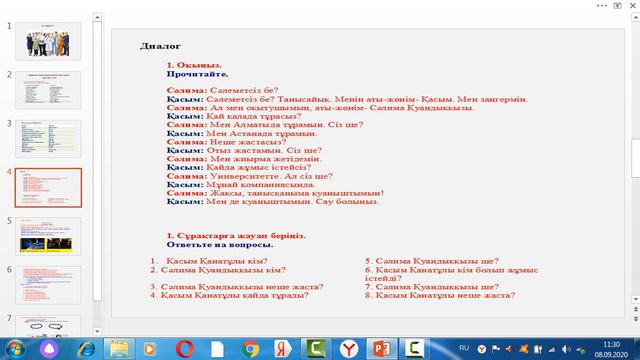
Task: Open the three-dots ribbon options menu
Action: point(602,6)
